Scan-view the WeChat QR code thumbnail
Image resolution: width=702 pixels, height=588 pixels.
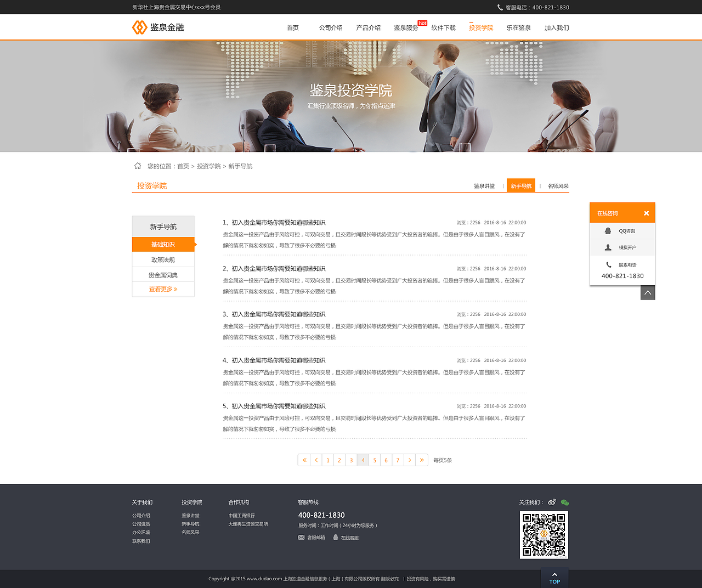(544, 534)
